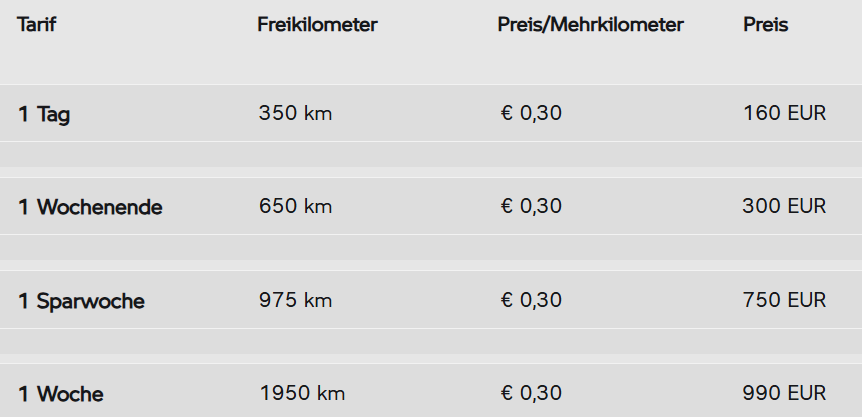Click the 1950 km free kilometers cell
The image size is (862, 417).
click(302, 393)
